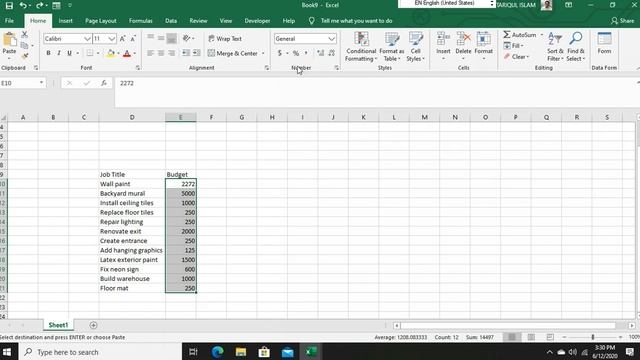Click the Decrease Decimal icon
Image resolution: width=640 pixels, height=360 pixels.
pos(331,53)
